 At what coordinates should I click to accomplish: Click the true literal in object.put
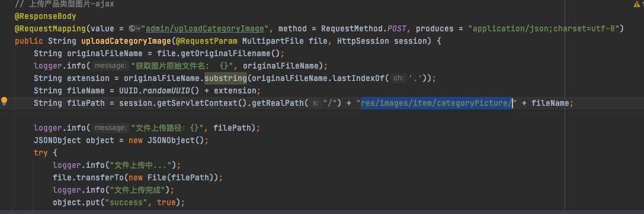[x=166, y=203]
